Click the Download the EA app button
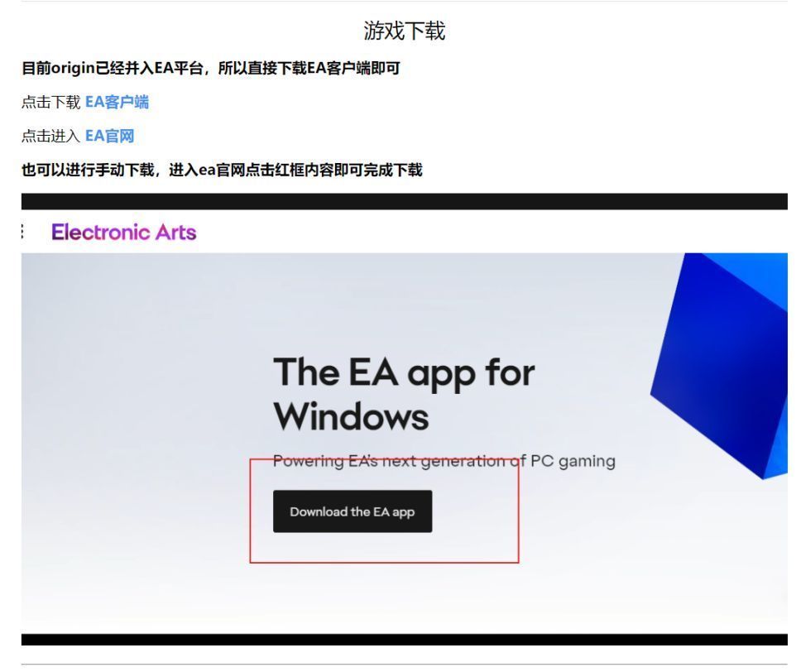The width and height of the screenshot is (801, 672). (353, 511)
